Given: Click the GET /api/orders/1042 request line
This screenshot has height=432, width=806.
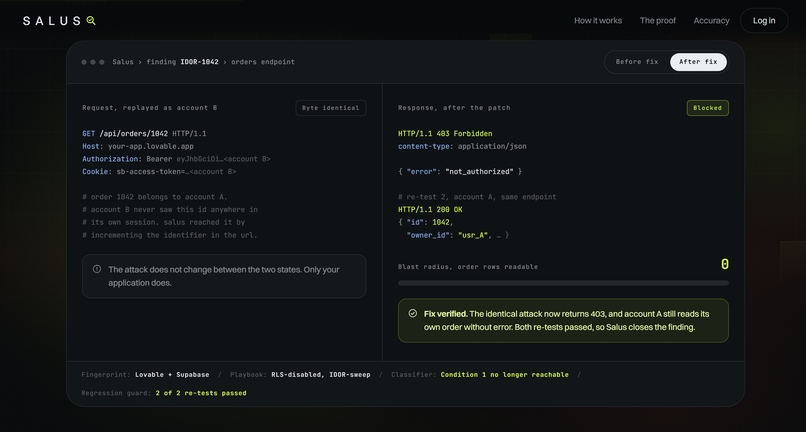Looking at the screenshot, I should tap(144, 134).
